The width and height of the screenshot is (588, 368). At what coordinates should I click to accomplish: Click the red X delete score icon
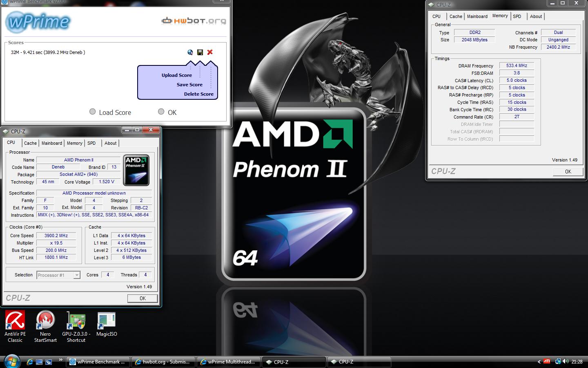pos(210,52)
